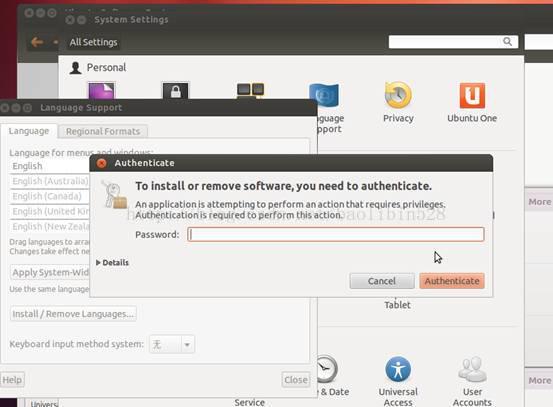Cancel the authentication dialog
The height and width of the screenshot is (407, 553).
[382, 281]
